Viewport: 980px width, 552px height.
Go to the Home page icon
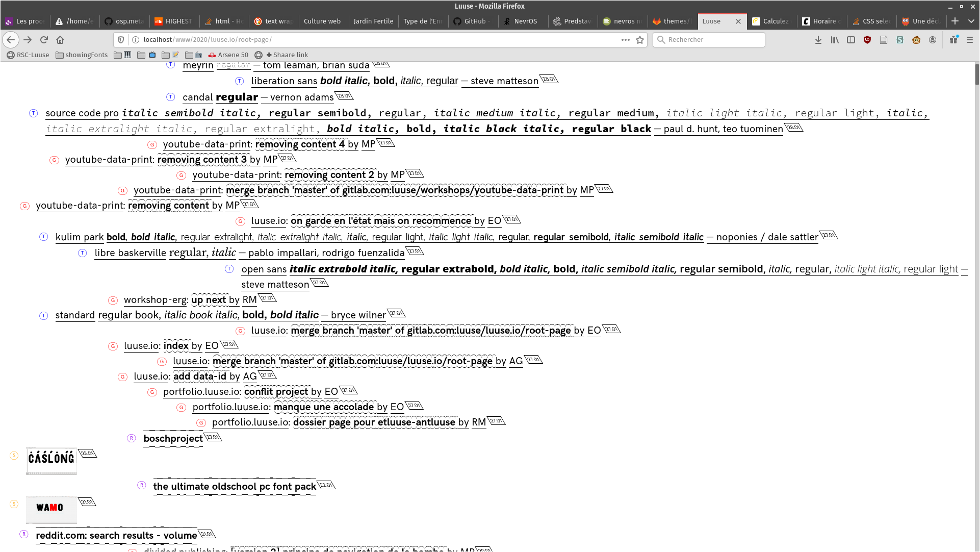tap(60, 40)
